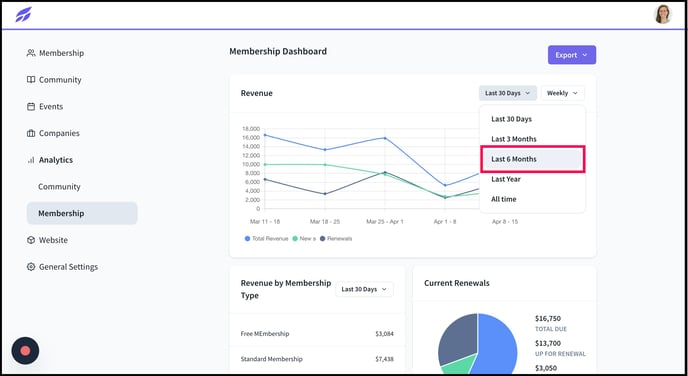The height and width of the screenshot is (376, 688).
Task: Click the blue slice of Renewals pie chart
Action: click(x=498, y=344)
